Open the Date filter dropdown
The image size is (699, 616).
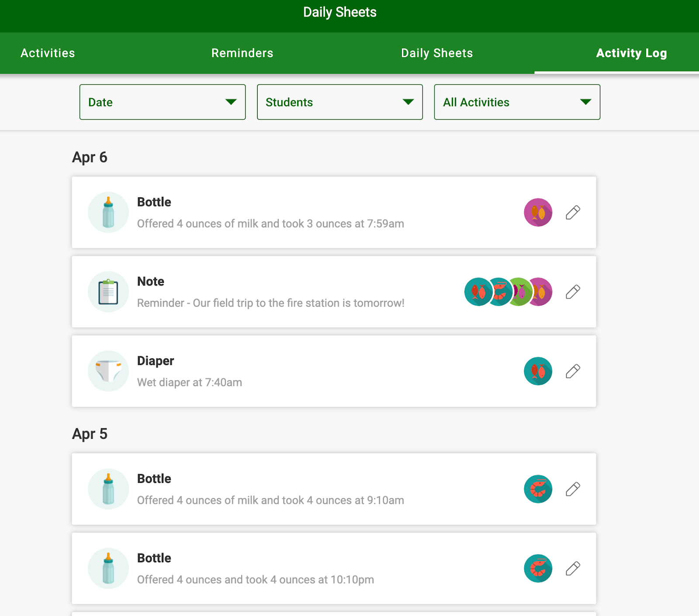coord(162,102)
